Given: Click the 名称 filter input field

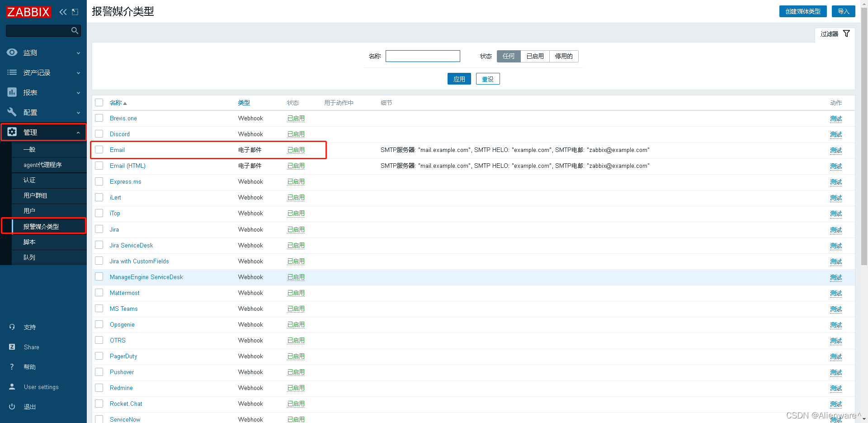Looking at the screenshot, I should pos(423,56).
